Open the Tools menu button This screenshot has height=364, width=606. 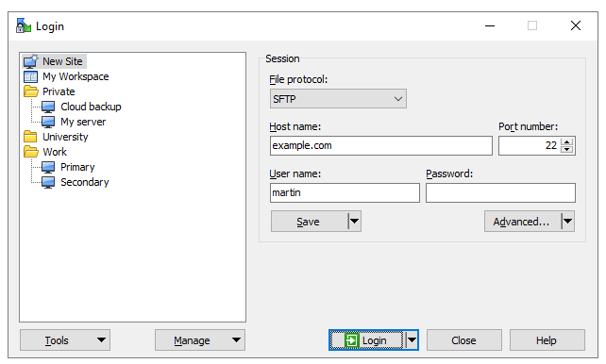click(65, 340)
